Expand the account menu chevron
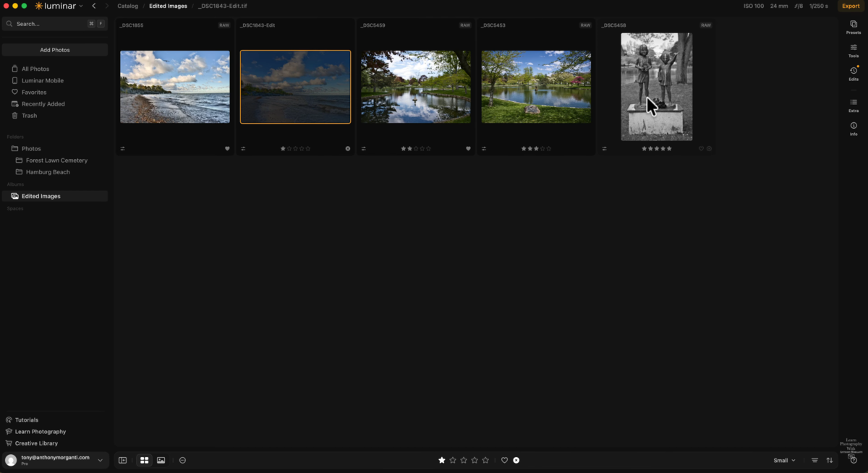The height and width of the screenshot is (473, 868). point(100,460)
